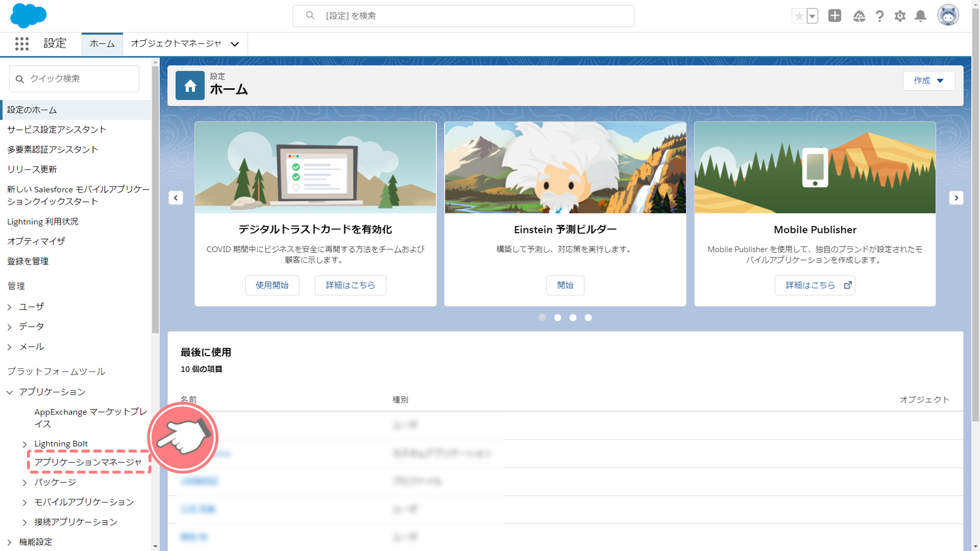Viewport: 980px width, 551px height.
Task: Focus the [設定] を検索 search field
Action: click(x=463, y=16)
